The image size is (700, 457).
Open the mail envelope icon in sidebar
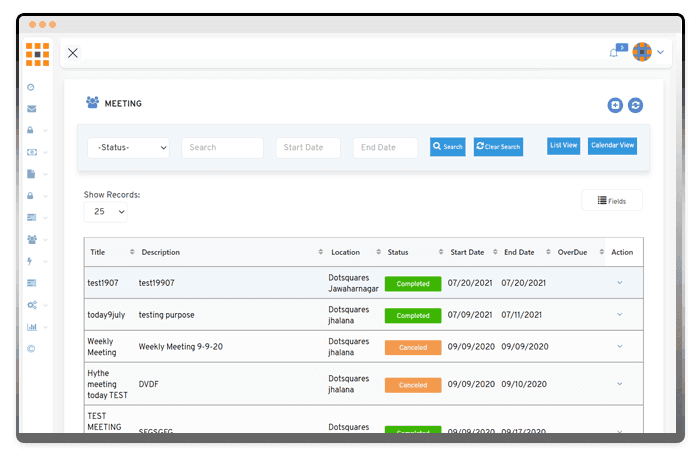point(32,109)
